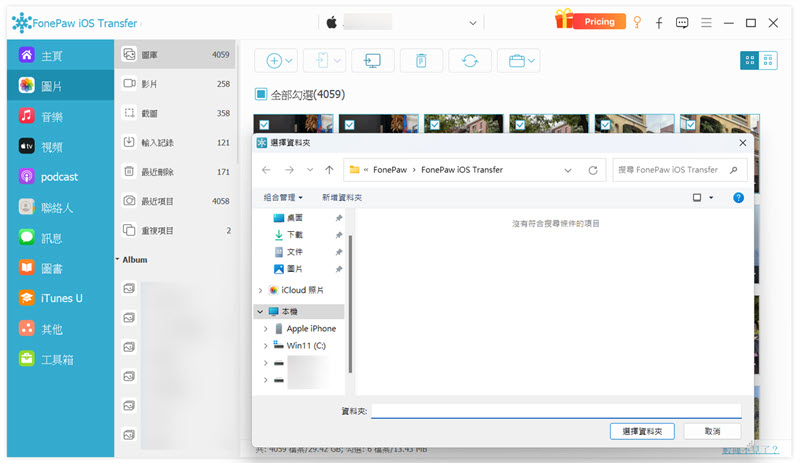The width and height of the screenshot is (800, 463).
Task: Click the Pricing button
Action: click(599, 21)
